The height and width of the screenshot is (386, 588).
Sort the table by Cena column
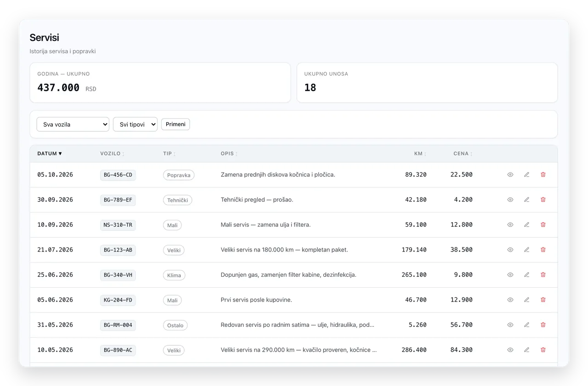(x=463, y=154)
